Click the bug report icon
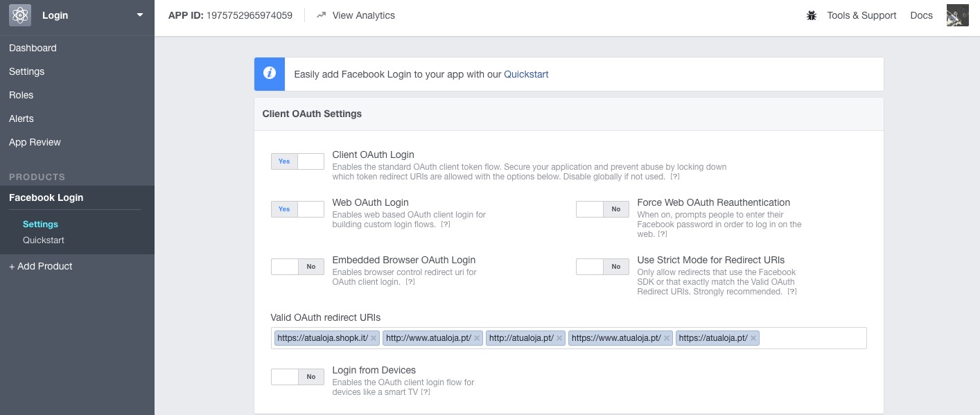Image resolution: width=980 pixels, height=415 pixels. tap(812, 15)
